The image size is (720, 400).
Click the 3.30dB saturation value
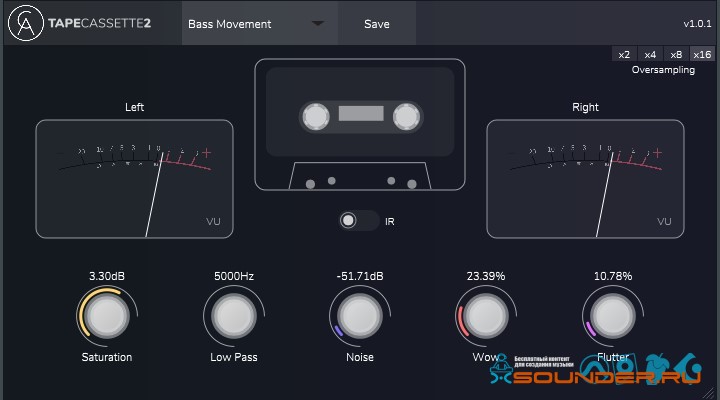(x=107, y=276)
